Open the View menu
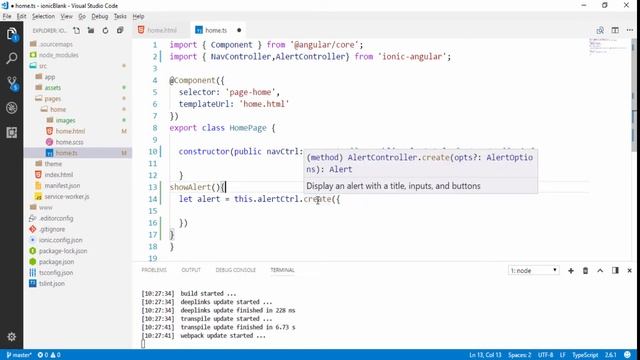This screenshot has height=360, width=640. pyautogui.click(x=66, y=16)
